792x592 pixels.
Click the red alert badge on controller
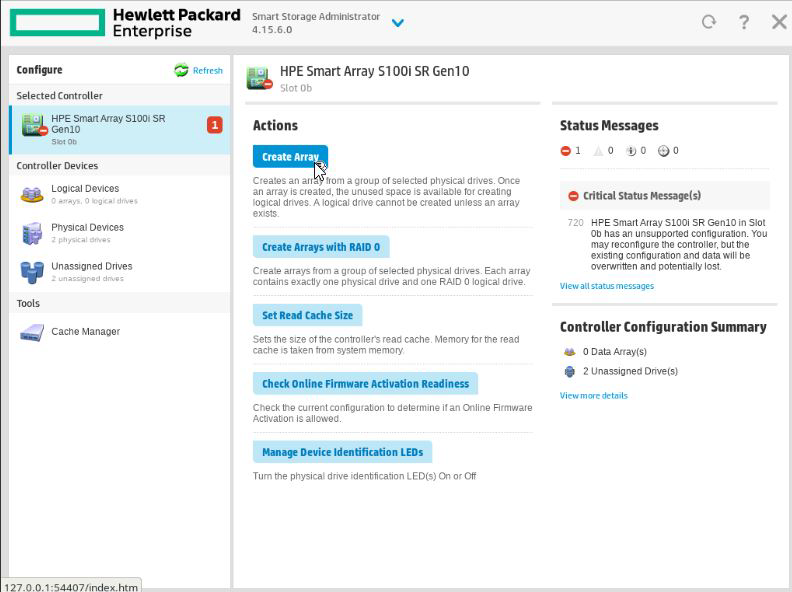pos(214,125)
